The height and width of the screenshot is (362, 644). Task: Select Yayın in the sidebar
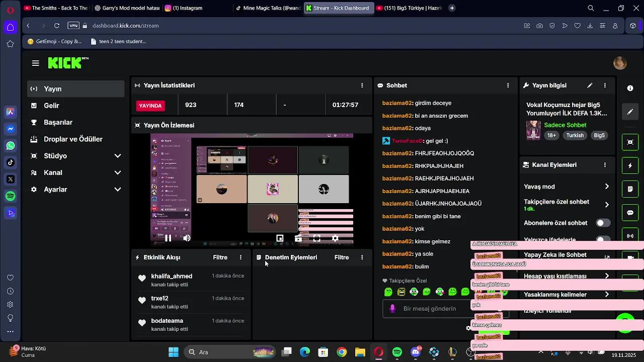[75, 89]
